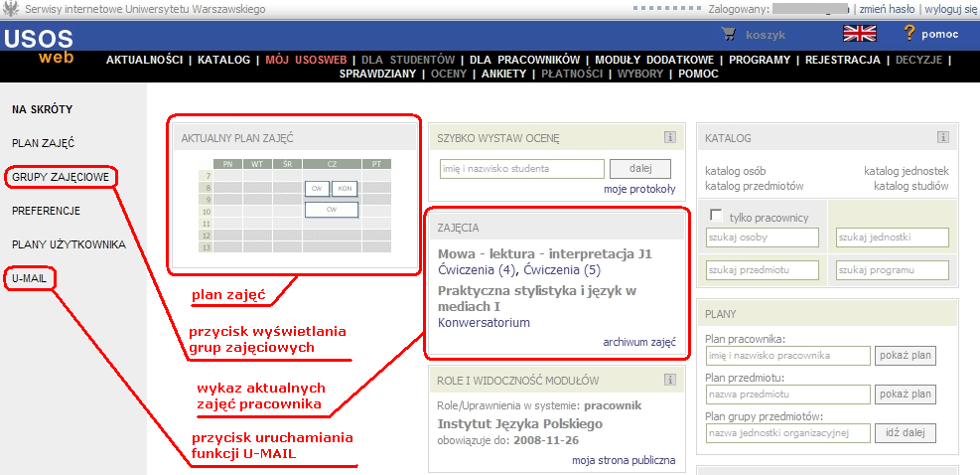
Task: Select NA SKRÓTY in the sidebar
Action: tap(43, 109)
